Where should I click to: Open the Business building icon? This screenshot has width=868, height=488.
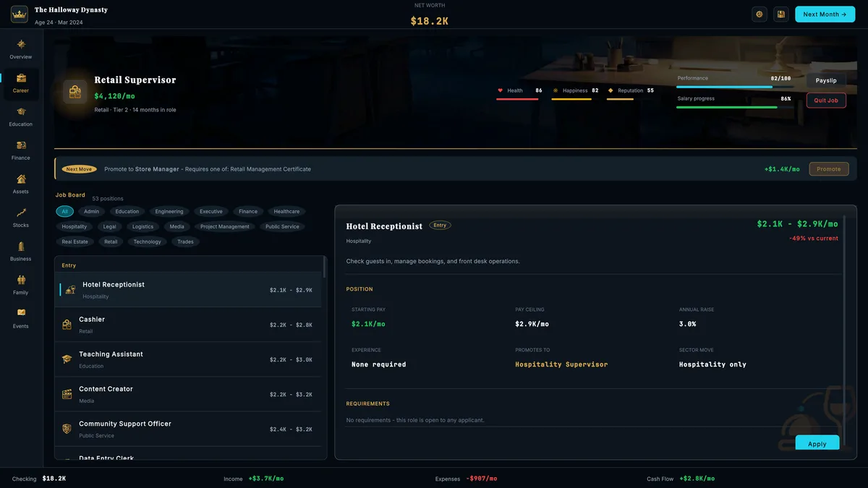point(21,246)
